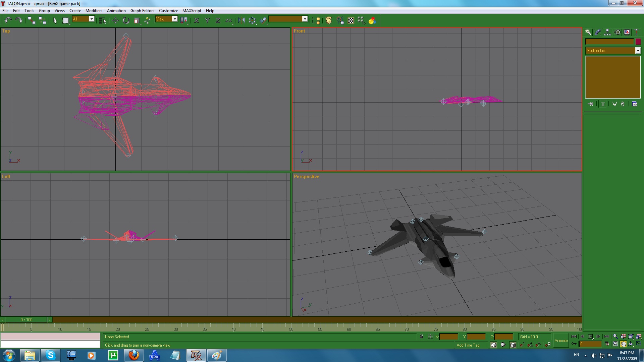Toggle Show End Result button
This screenshot has height=362, width=644.
pos(603,104)
